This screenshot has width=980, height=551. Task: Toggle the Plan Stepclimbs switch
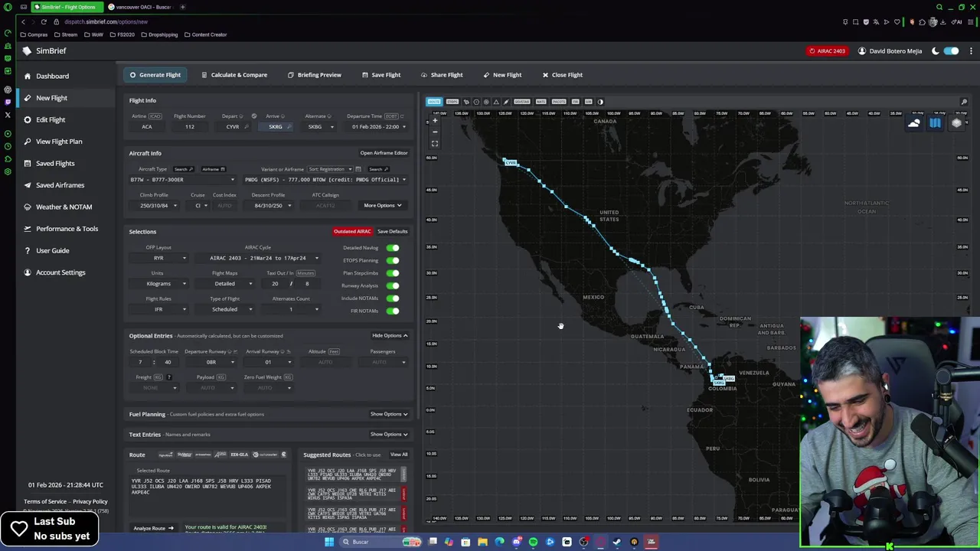(x=393, y=272)
